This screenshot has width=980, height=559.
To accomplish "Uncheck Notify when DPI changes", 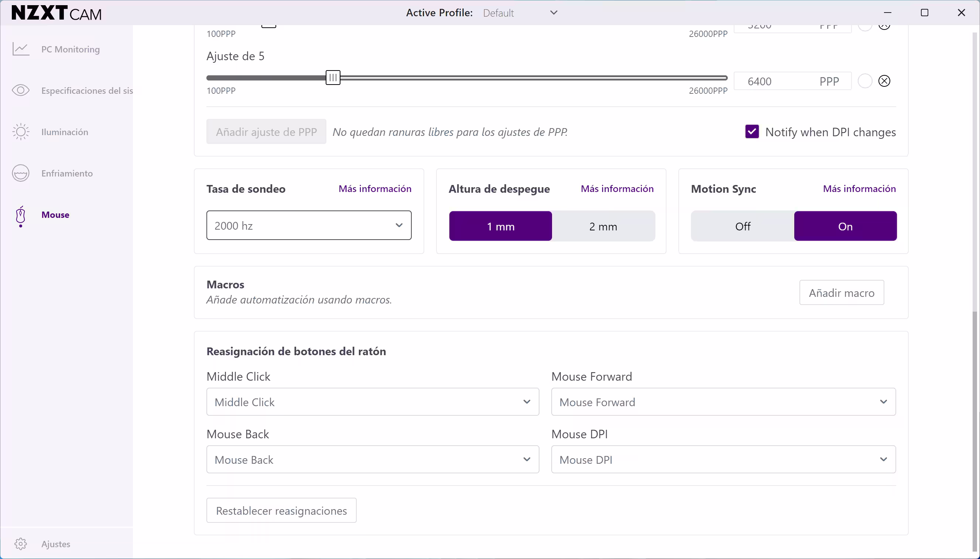I will pyautogui.click(x=751, y=132).
